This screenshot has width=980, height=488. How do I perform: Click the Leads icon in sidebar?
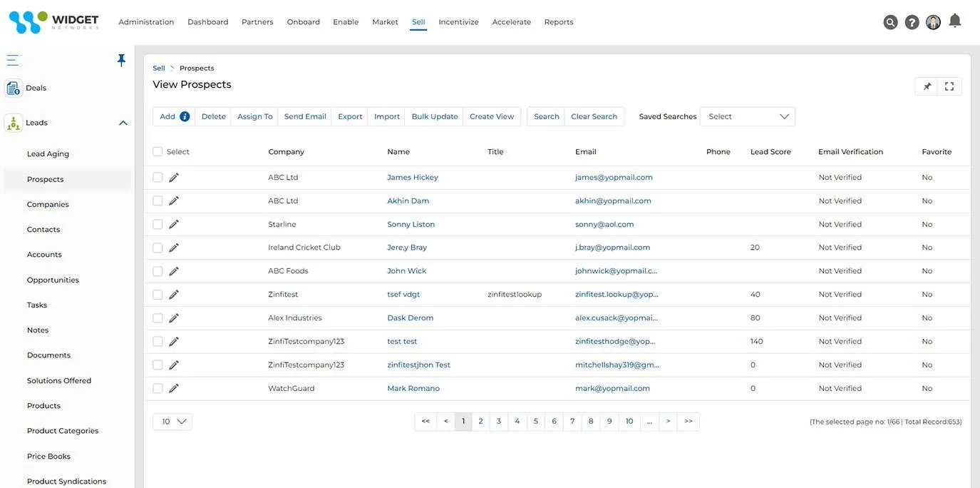point(14,123)
